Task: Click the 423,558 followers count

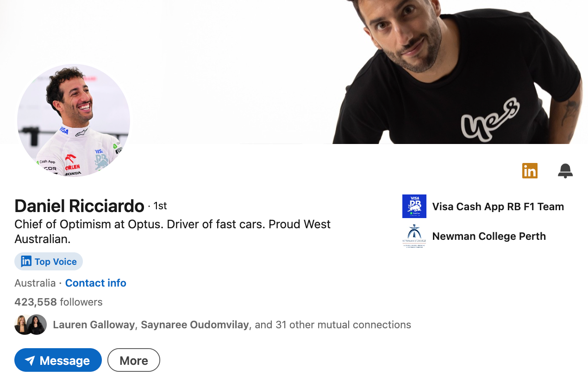Action: tap(58, 302)
